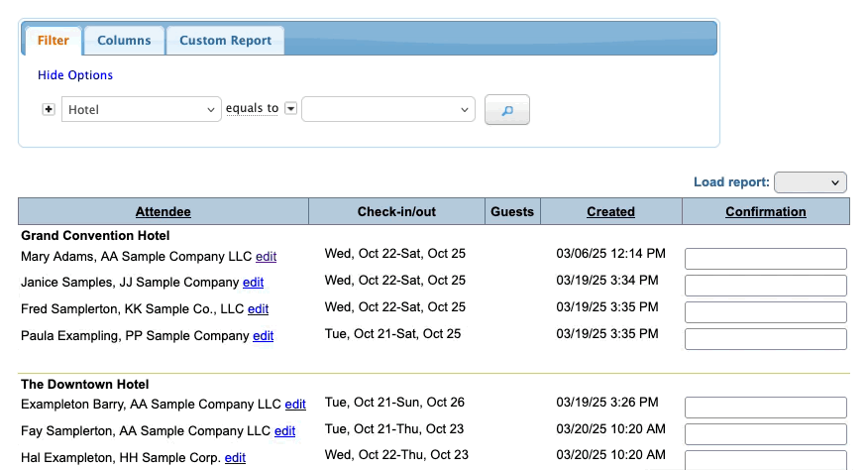This screenshot has height=470, width=868.
Task: Open the Custom Report tab
Action: (x=226, y=41)
